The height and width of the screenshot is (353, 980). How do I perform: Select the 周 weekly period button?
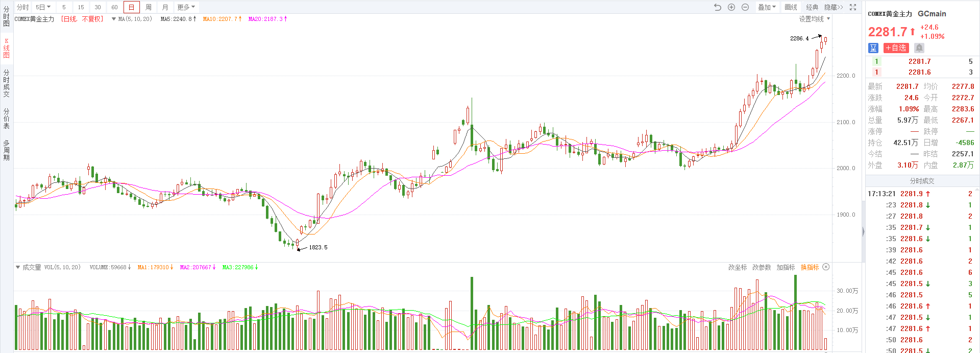pyautogui.click(x=149, y=7)
